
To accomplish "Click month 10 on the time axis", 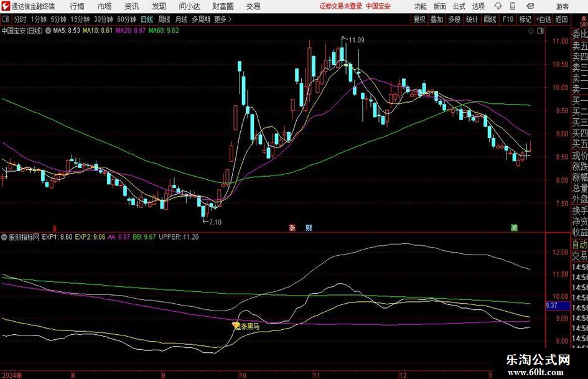I will [243, 375].
